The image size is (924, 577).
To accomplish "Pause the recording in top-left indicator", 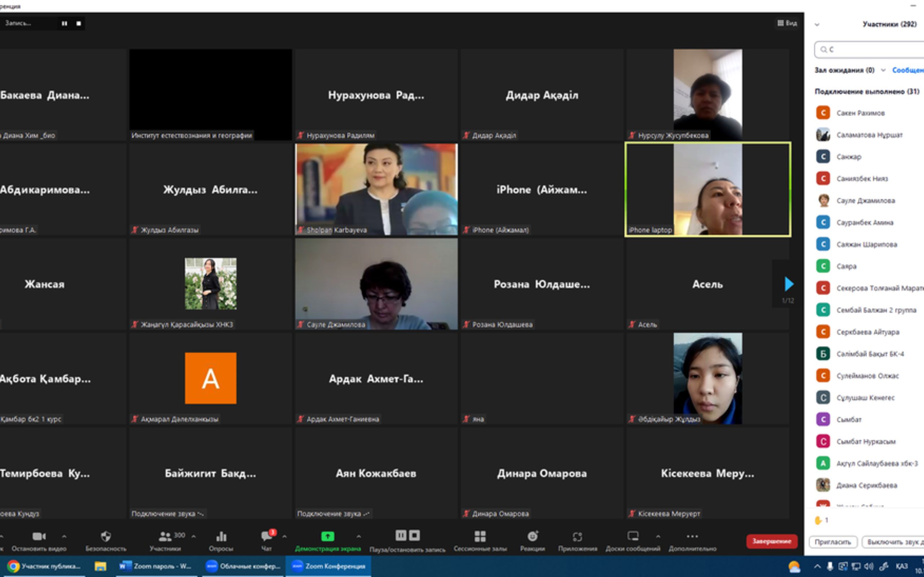I will tap(64, 23).
